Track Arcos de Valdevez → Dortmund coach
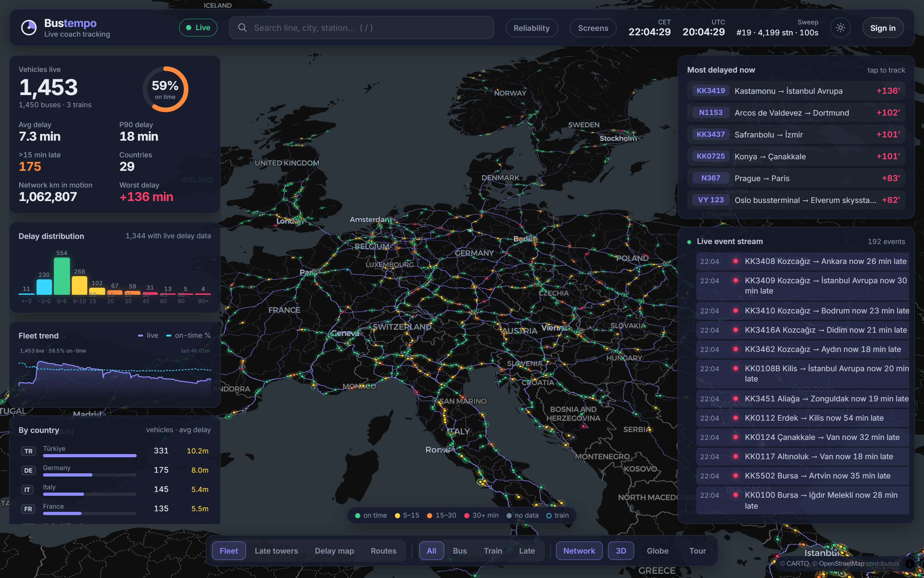The width and height of the screenshot is (924, 578). (796, 113)
